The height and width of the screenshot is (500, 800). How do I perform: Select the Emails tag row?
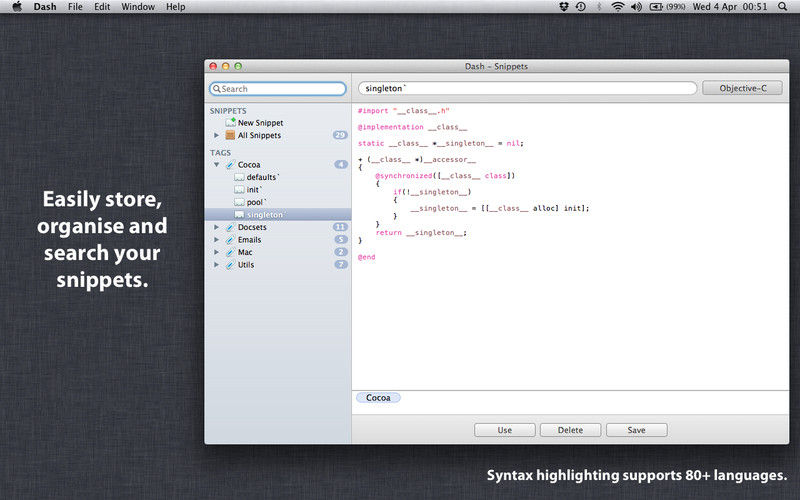tap(278, 240)
